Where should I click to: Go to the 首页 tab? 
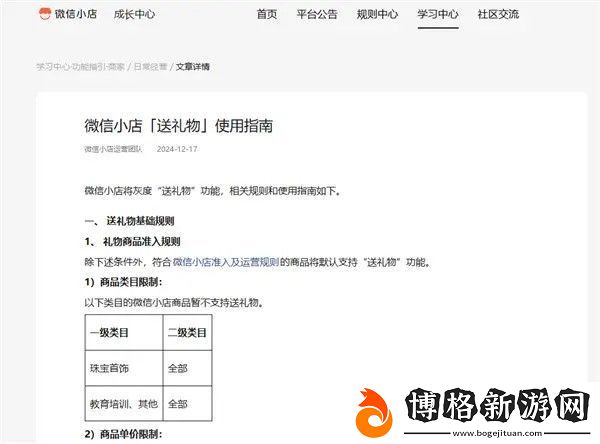click(x=267, y=15)
